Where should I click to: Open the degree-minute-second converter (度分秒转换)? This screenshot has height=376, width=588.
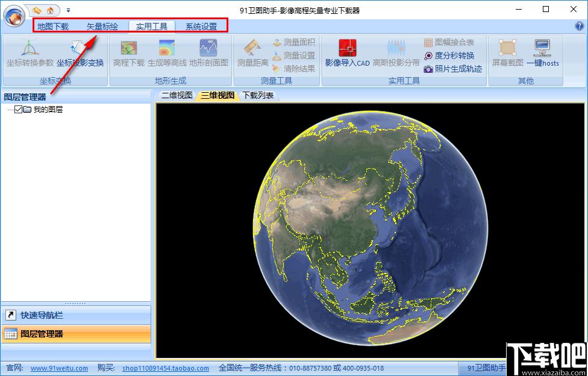(x=449, y=55)
